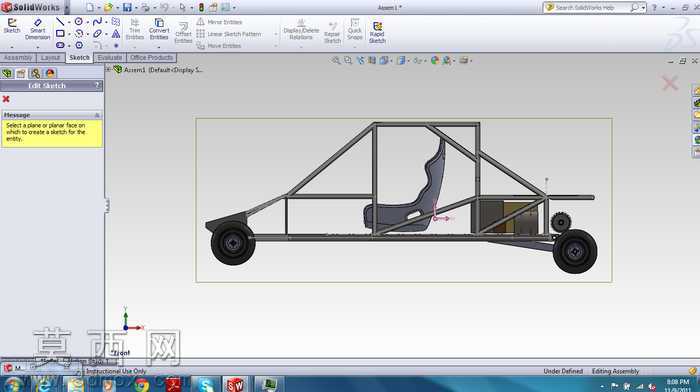Open the DisplayManager panel tab
The image size is (700, 392).
point(50,73)
